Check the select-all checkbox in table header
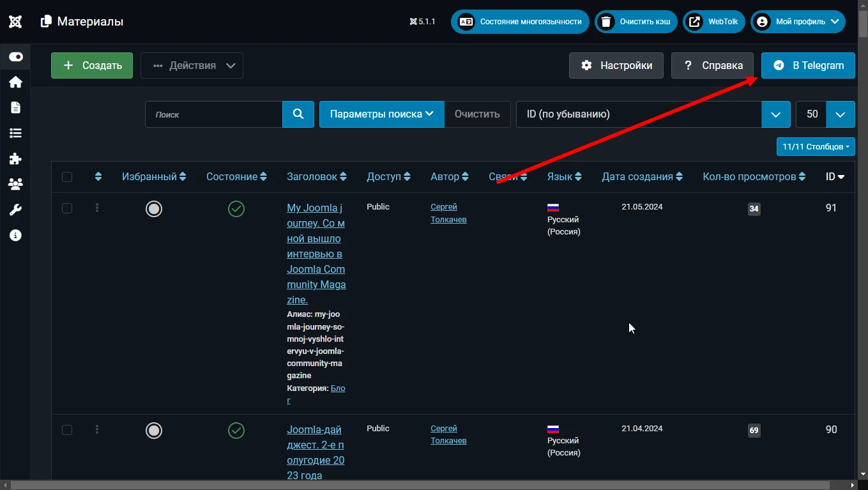The height and width of the screenshot is (490, 868). 67,177
